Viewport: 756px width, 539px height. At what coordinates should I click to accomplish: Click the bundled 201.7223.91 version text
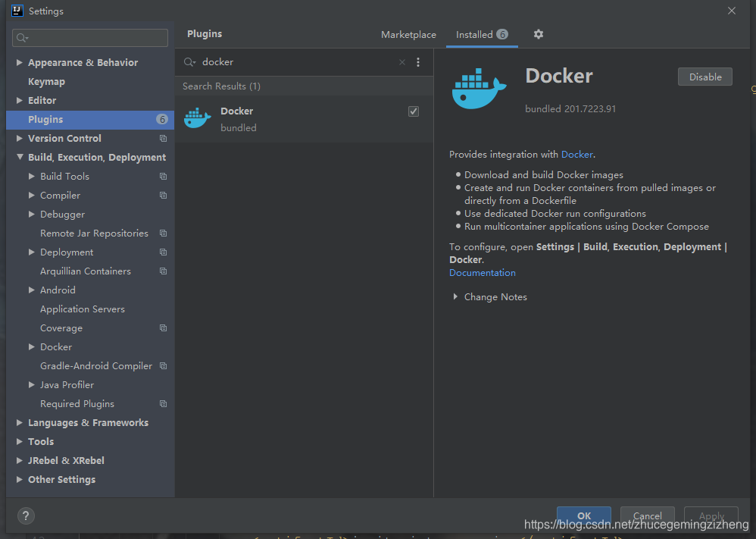coord(570,109)
